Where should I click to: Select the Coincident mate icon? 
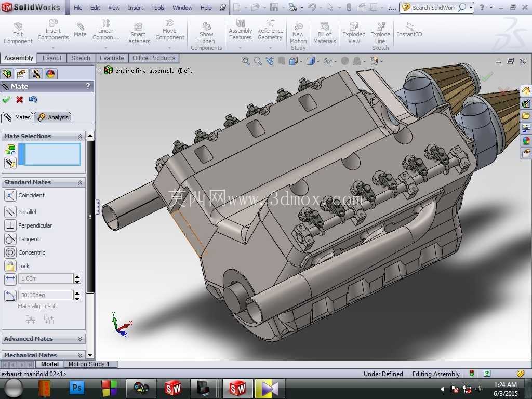click(x=10, y=195)
